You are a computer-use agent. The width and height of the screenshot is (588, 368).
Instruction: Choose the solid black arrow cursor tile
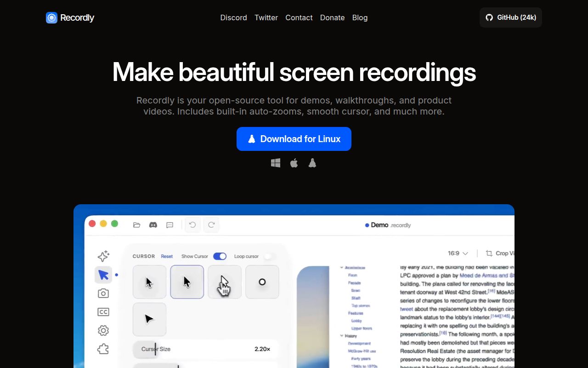coord(149,319)
